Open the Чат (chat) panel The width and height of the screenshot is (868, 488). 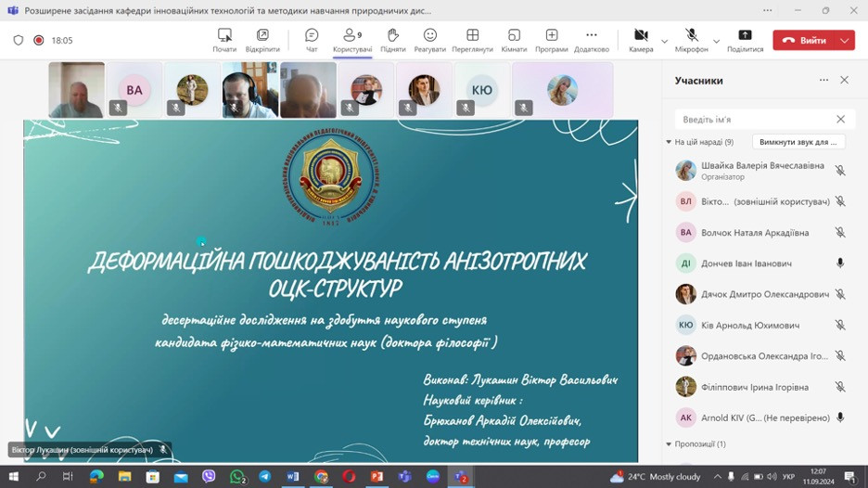pos(312,39)
